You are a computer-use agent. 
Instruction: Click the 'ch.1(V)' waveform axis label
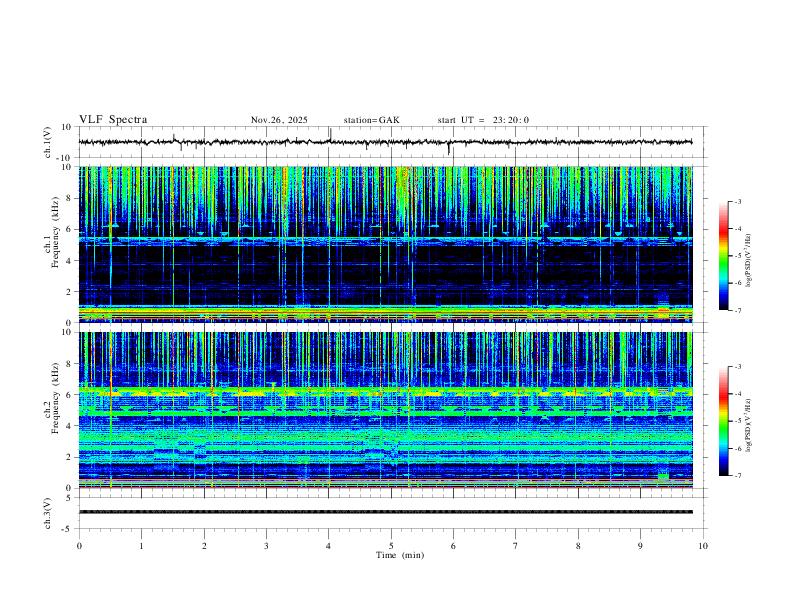[48, 142]
